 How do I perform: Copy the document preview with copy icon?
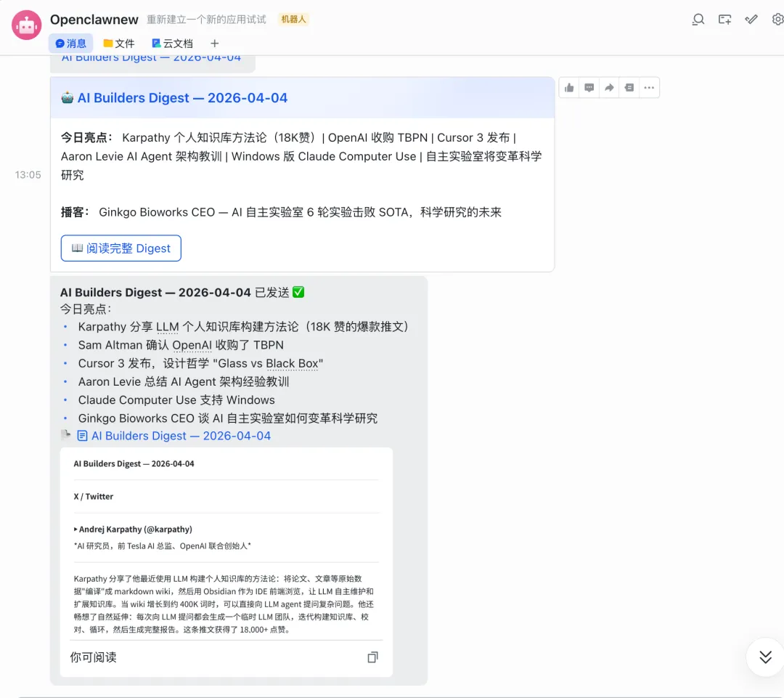click(372, 657)
